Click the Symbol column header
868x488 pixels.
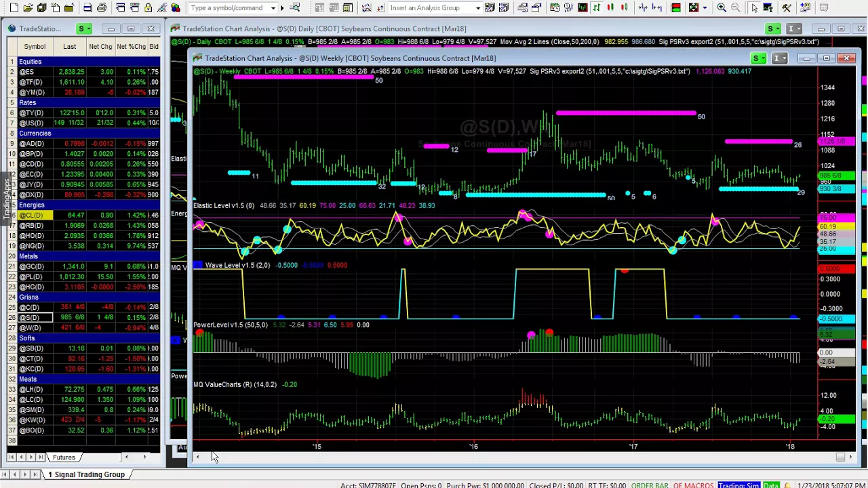tap(35, 47)
